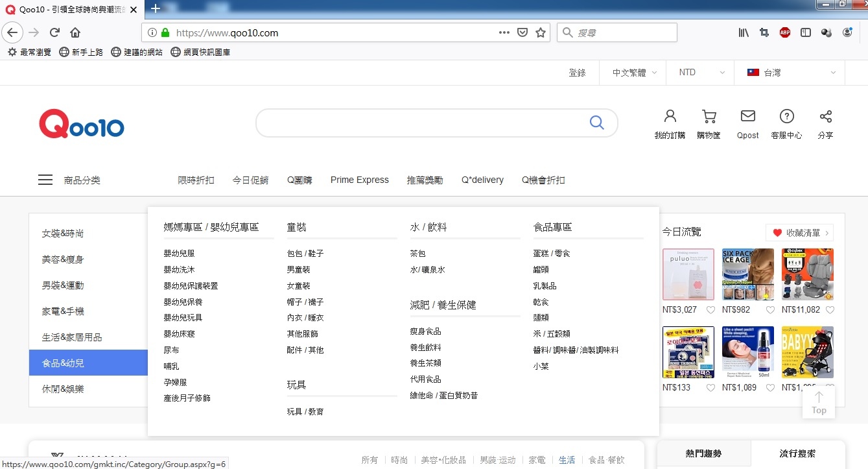Image resolution: width=868 pixels, height=469 pixels.
Task: Open Q*delivery navigation tab
Action: tap(482, 180)
